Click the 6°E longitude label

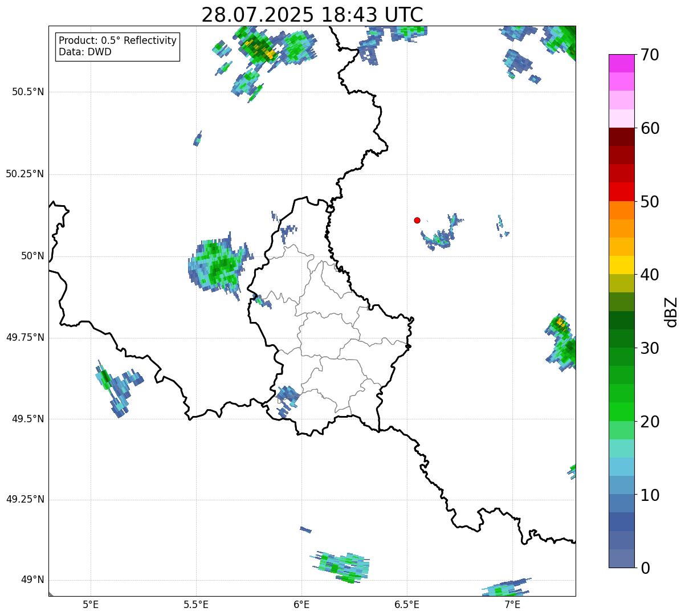coord(301,604)
